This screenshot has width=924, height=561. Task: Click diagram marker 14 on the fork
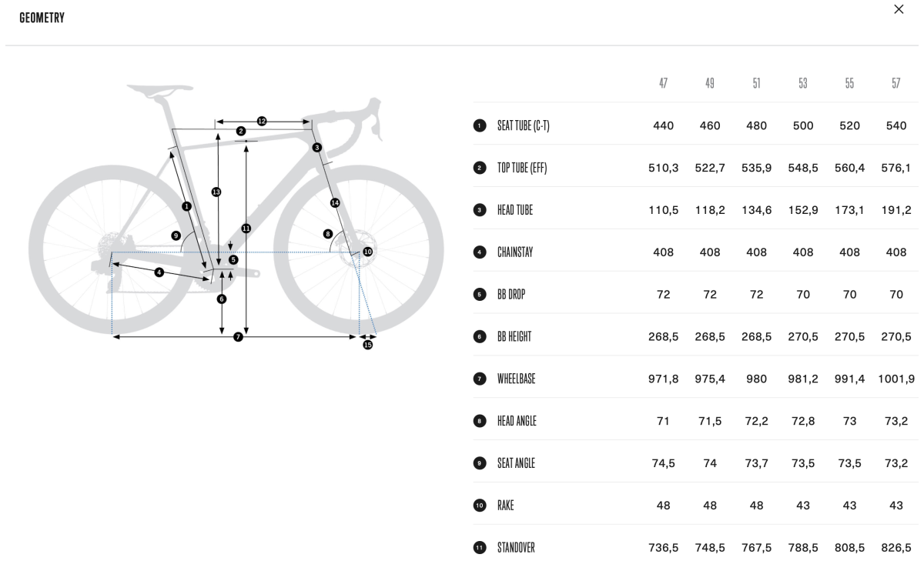335,202
